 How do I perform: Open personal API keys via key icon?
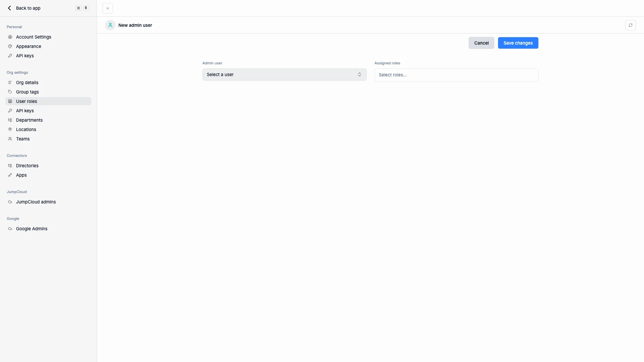click(x=10, y=56)
